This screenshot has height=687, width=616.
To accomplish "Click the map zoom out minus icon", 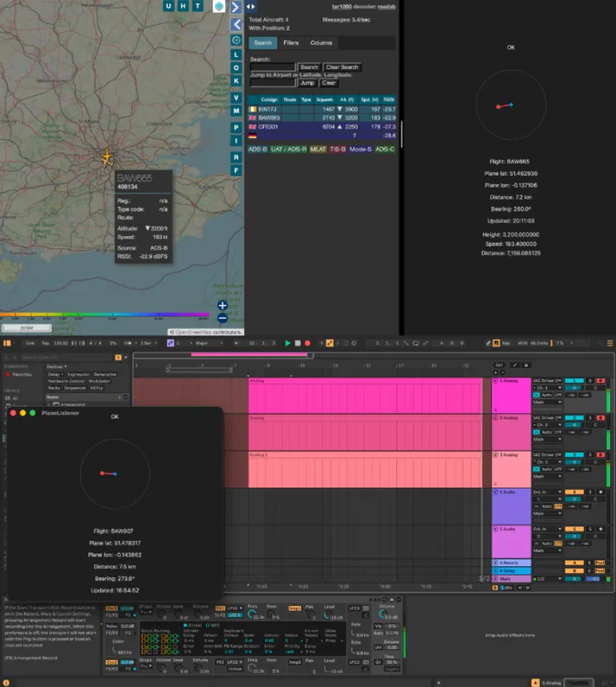I will point(222,319).
